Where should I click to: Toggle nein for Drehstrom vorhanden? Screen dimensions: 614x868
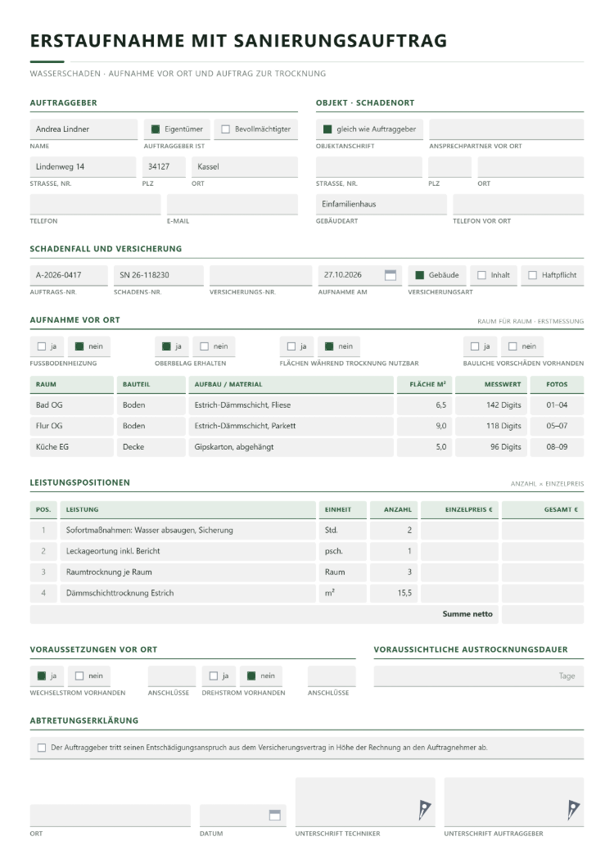[251, 676]
